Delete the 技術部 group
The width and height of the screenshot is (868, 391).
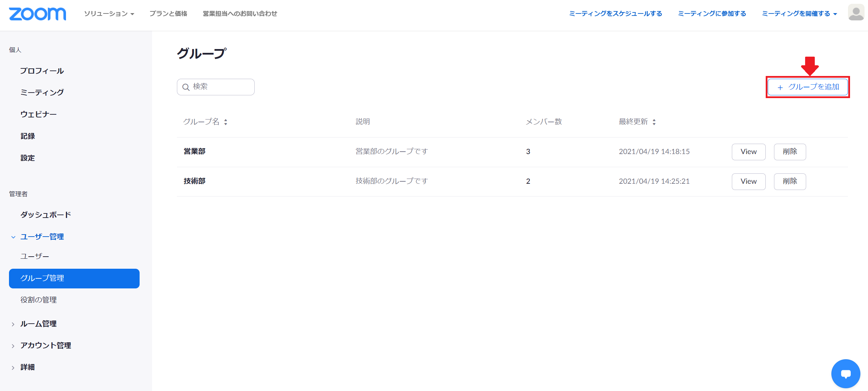point(790,181)
